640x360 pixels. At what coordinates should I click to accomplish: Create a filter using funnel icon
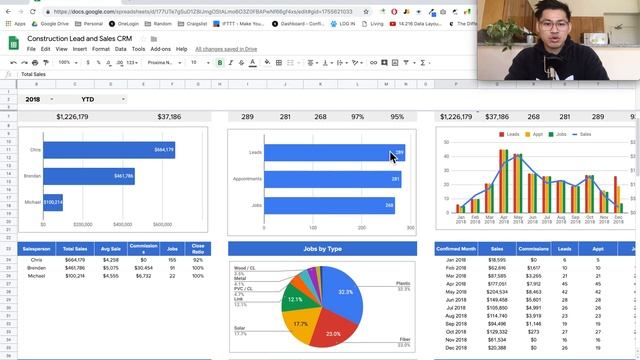pos(406,63)
